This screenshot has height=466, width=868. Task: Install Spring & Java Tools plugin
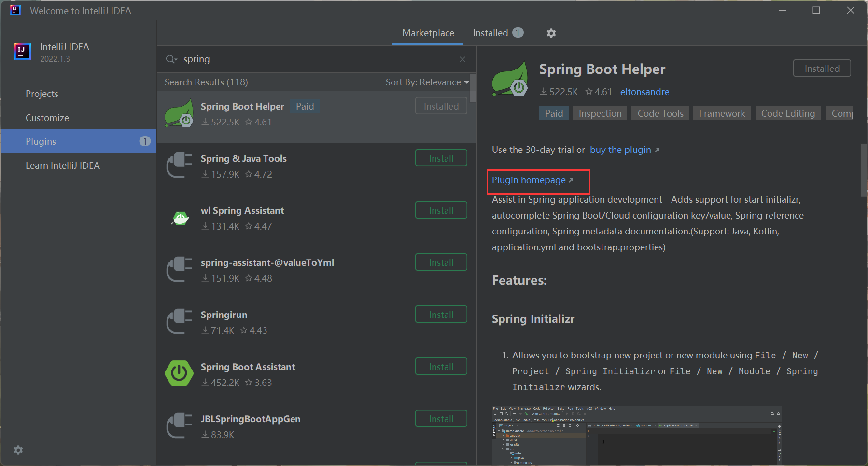(441, 158)
